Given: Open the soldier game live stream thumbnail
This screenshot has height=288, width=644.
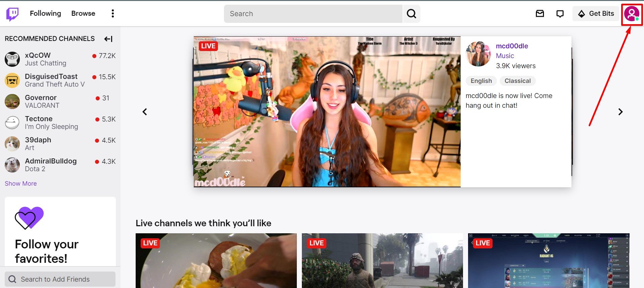Looking at the screenshot, I should [x=382, y=260].
